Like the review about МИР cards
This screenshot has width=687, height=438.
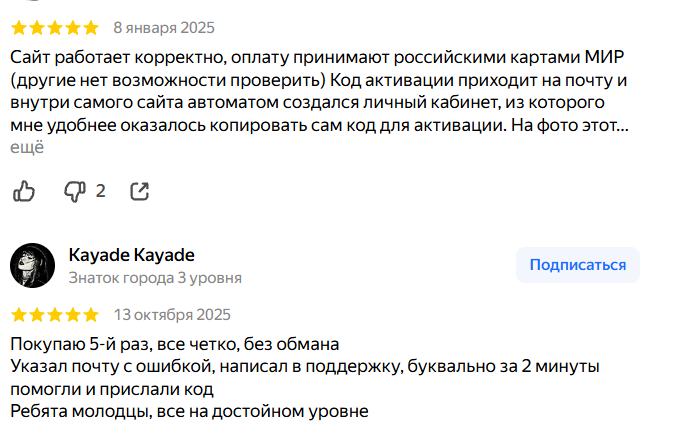[x=24, y=190]
